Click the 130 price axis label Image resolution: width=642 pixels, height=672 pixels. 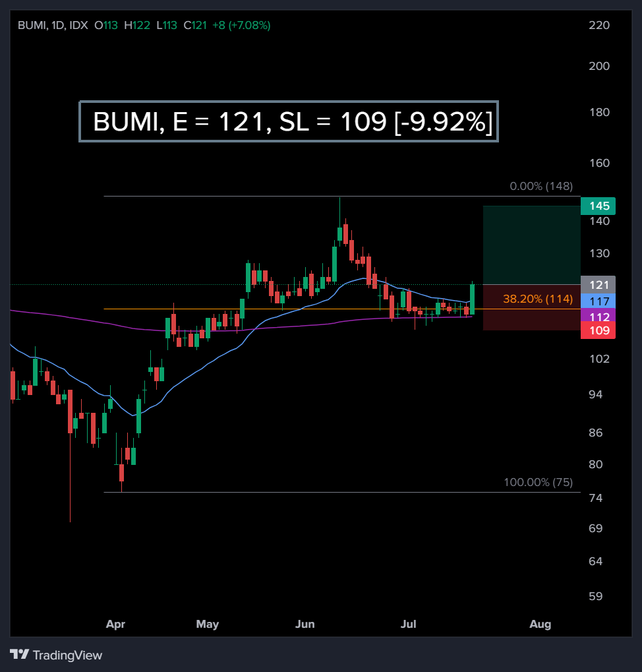tap(599, 253)
